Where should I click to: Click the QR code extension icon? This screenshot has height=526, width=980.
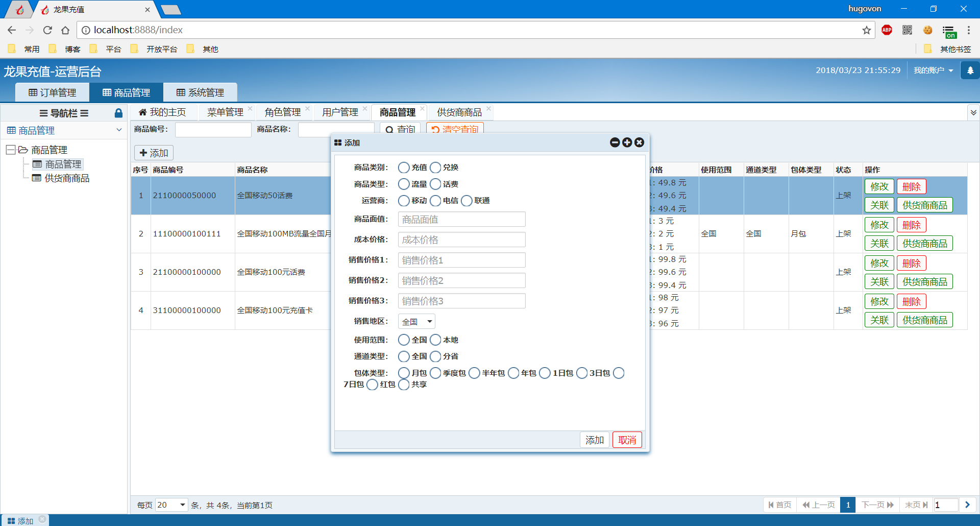click(907, 30)
